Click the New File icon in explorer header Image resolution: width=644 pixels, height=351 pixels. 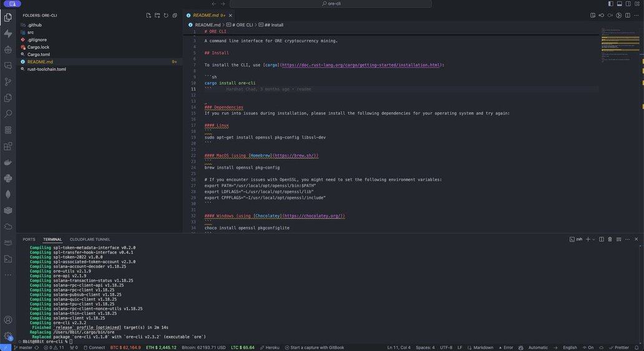(x=149, y=15)
